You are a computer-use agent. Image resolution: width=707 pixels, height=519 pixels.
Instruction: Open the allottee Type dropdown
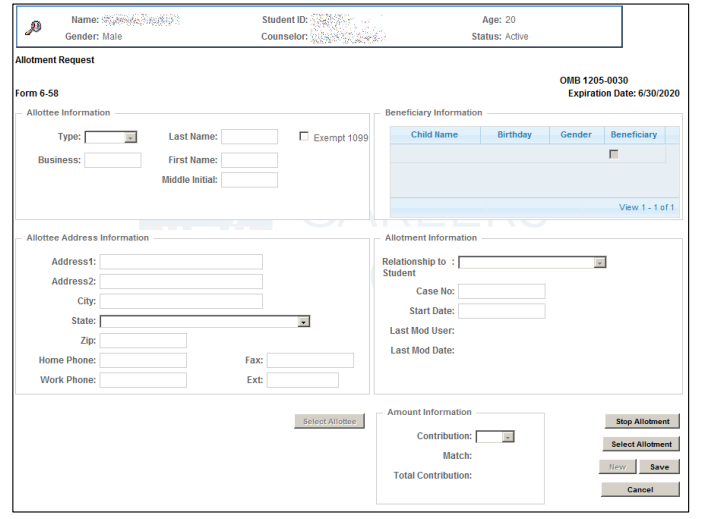tap(111, 137)
